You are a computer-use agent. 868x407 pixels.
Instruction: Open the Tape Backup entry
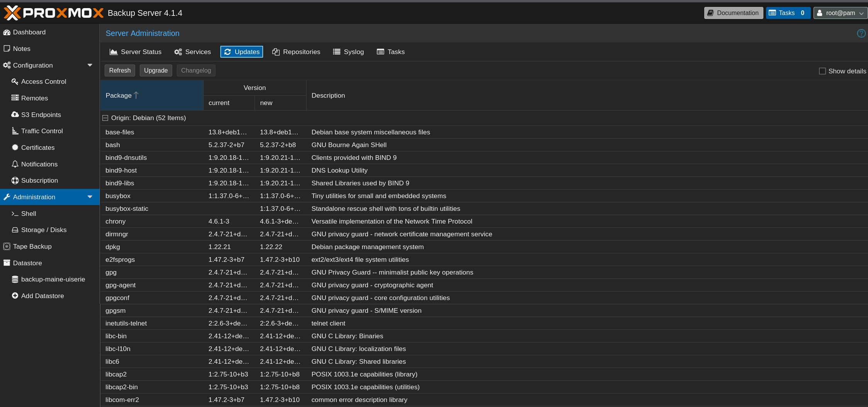[50, 246]
